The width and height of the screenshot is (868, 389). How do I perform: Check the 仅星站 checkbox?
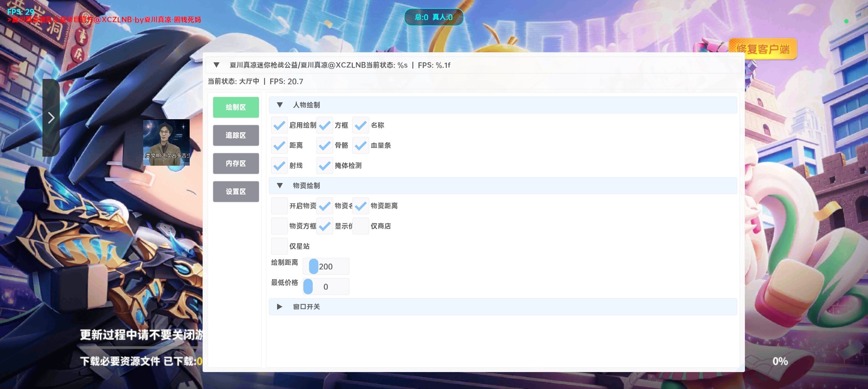pyautogui.click(x=279, y=246)
